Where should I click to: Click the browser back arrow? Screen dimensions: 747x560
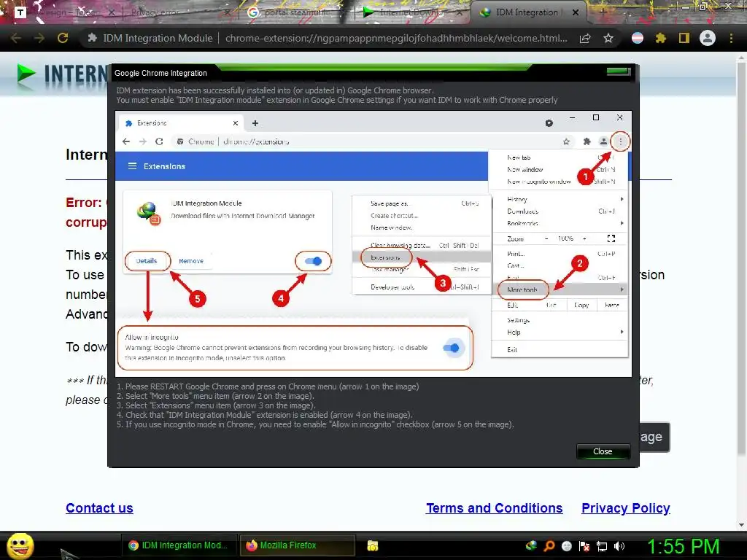[x=16, y=38]
